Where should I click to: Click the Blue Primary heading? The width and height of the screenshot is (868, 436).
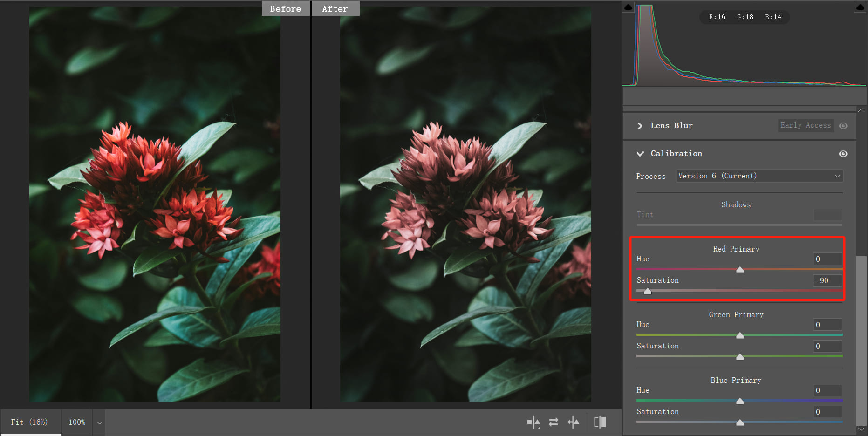[x=736, y=381]
